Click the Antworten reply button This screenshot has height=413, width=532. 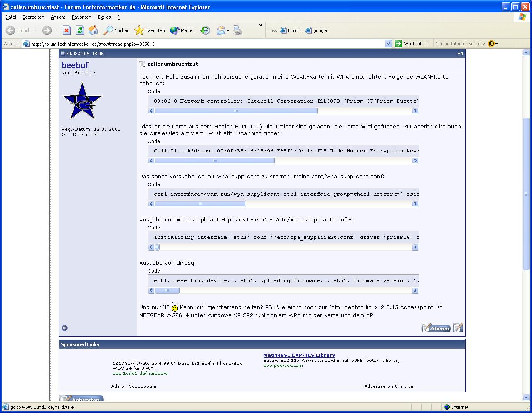point(81,399)
